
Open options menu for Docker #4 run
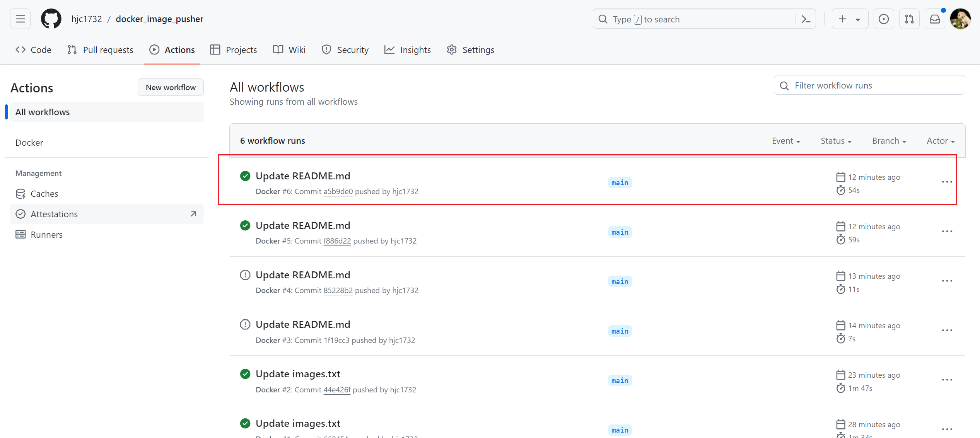click(x=947, y=281)
